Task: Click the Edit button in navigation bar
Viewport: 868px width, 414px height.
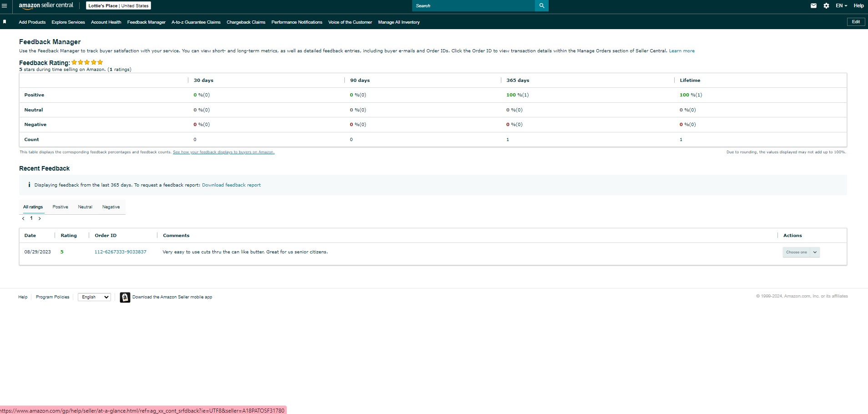Action: (x=856, y=22)
